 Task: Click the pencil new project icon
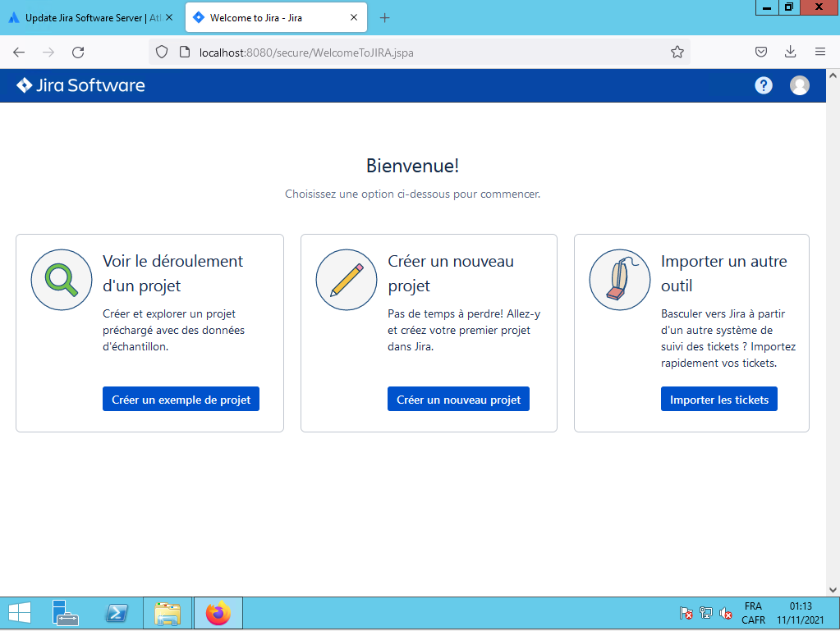347,280
